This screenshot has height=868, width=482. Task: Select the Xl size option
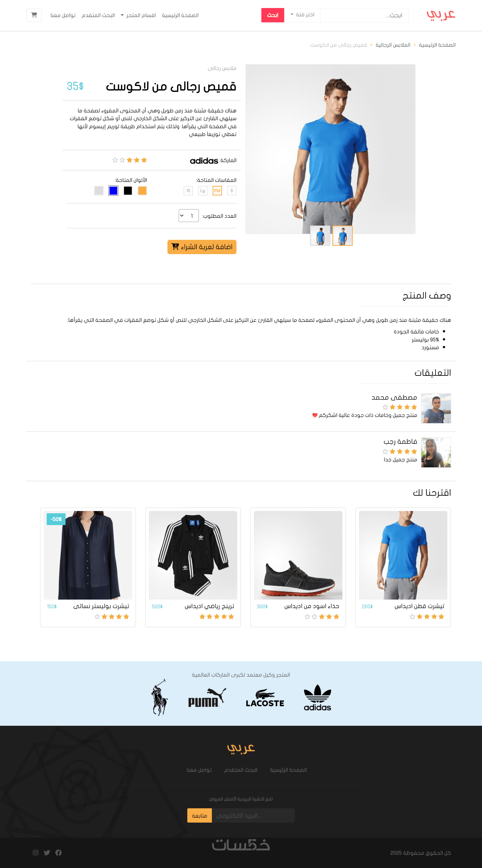click(x=188, y=191)
